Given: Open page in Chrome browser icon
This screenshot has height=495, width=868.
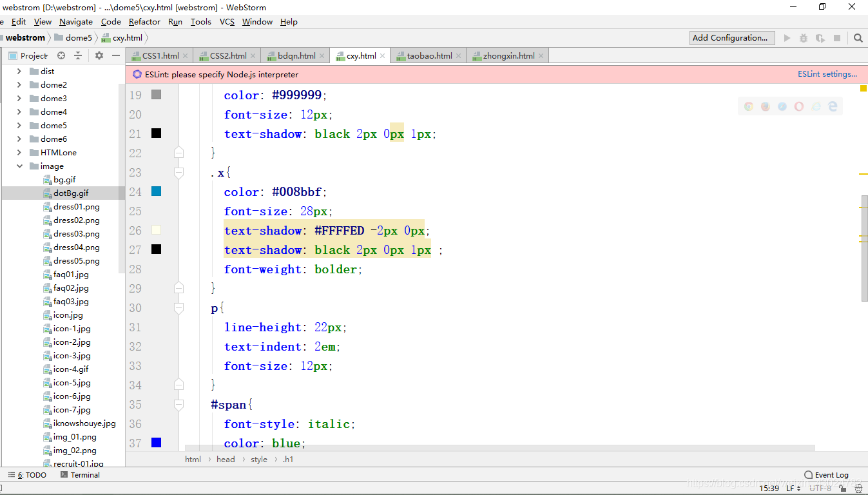Looking at the screenshot, I should click(748, 106).
